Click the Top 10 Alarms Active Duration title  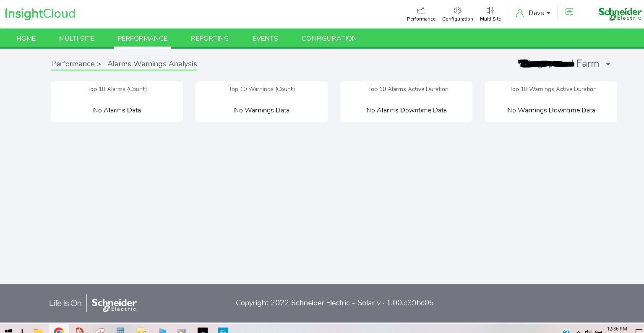click(408, 89)
